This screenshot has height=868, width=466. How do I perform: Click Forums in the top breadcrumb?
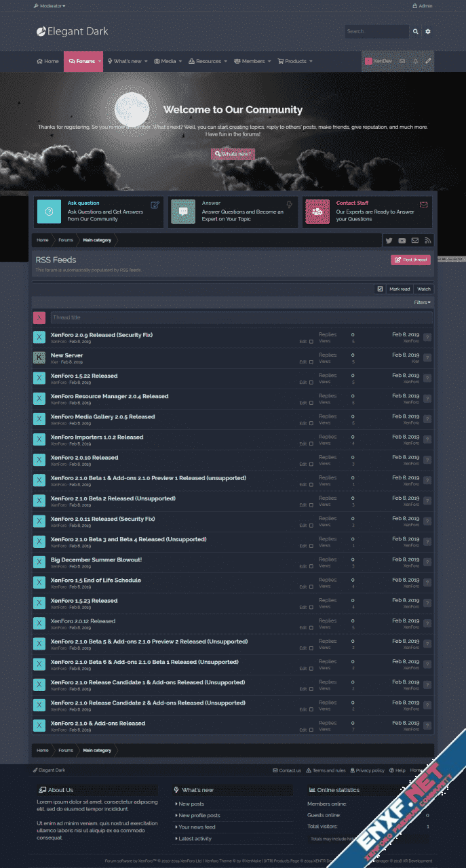click(66, 240)
